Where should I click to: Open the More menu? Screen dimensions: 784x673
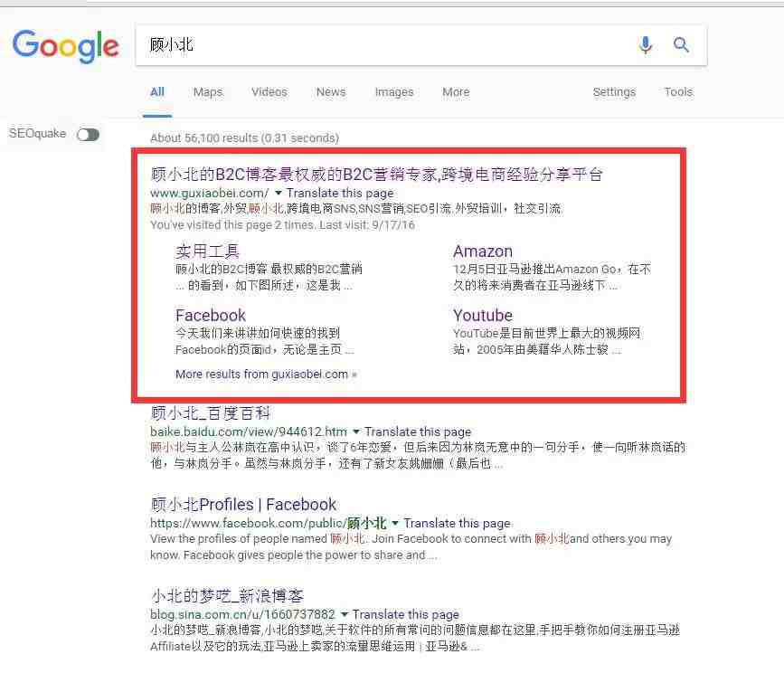pos(456,92)
